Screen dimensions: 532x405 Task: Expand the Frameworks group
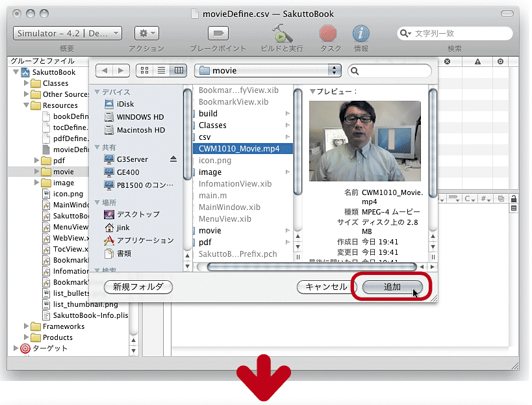[26, 326]
